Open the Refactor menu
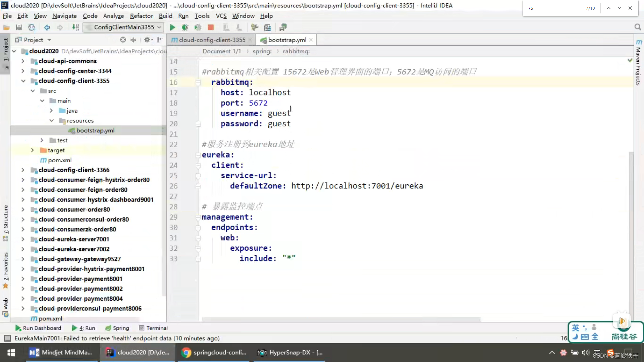Screen dimensions: 644x362 click(x=142, y=16)
